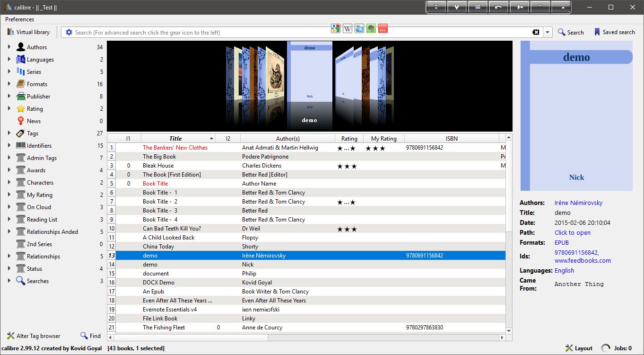Click the Search button
Screen dimensions: 644x355
(x=571, y=32)
